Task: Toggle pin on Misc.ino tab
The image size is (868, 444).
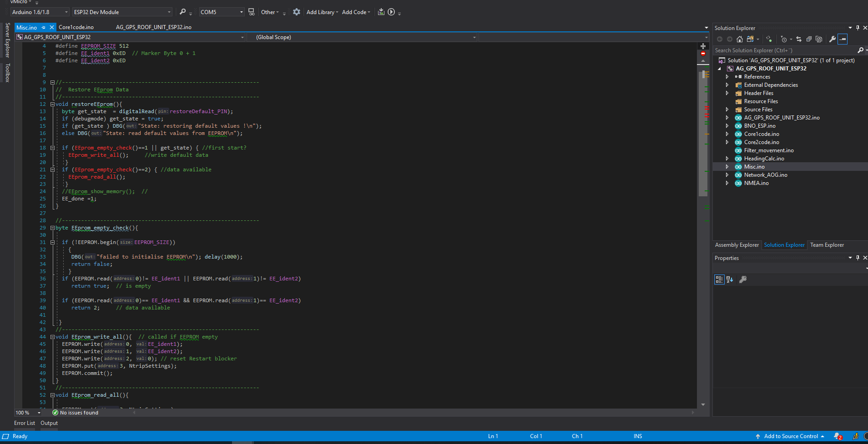Action: pos(44,27)
